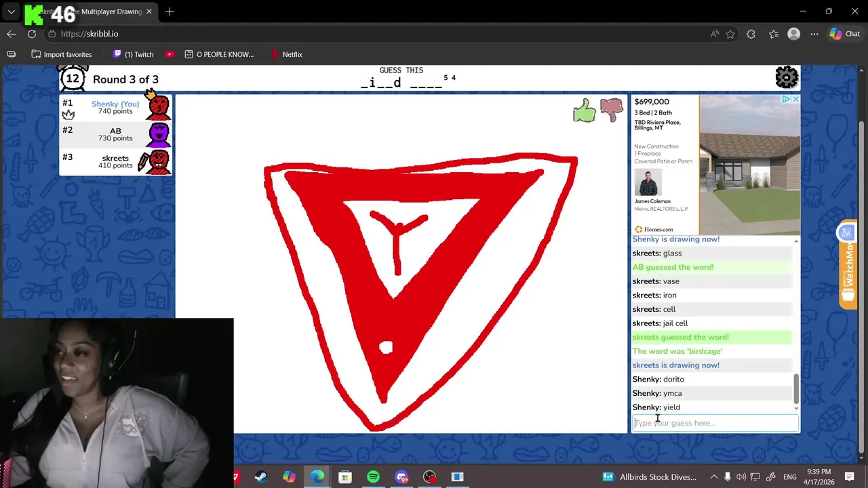The image size is (868, 488).
Task: Focus the skribbl.io address bar
Action: [x=373, y=34]
